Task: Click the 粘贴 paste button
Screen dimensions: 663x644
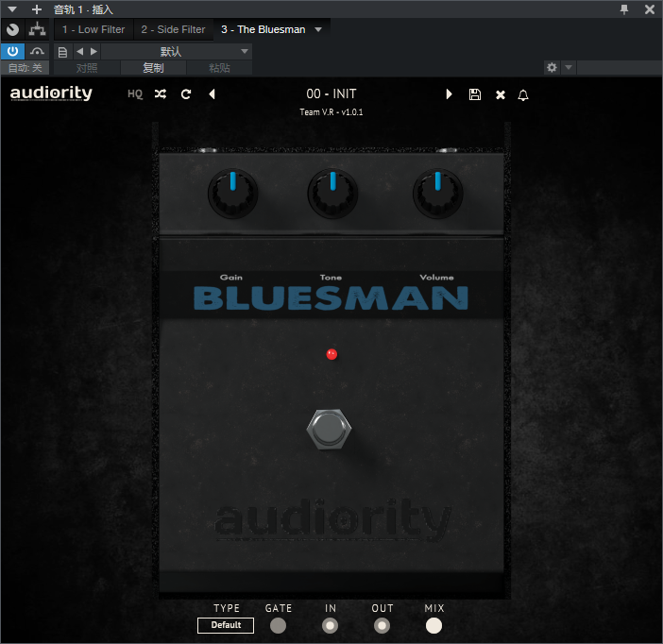Action: point(219,68)
